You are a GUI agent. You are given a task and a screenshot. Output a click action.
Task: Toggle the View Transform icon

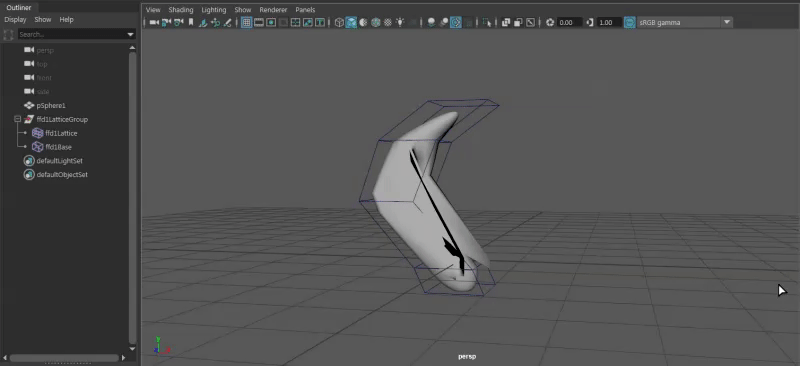630,22
